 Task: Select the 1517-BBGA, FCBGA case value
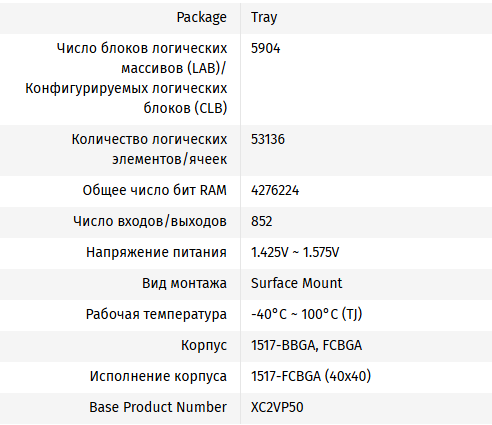[x=306, y=345]
